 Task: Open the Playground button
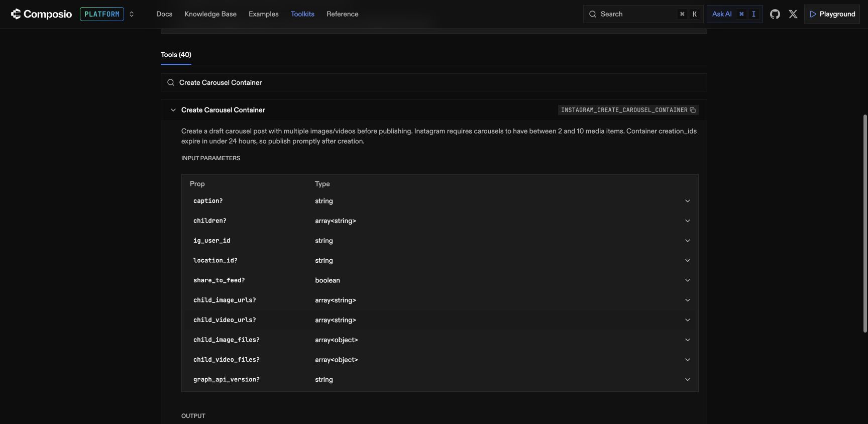pos(832,14)
